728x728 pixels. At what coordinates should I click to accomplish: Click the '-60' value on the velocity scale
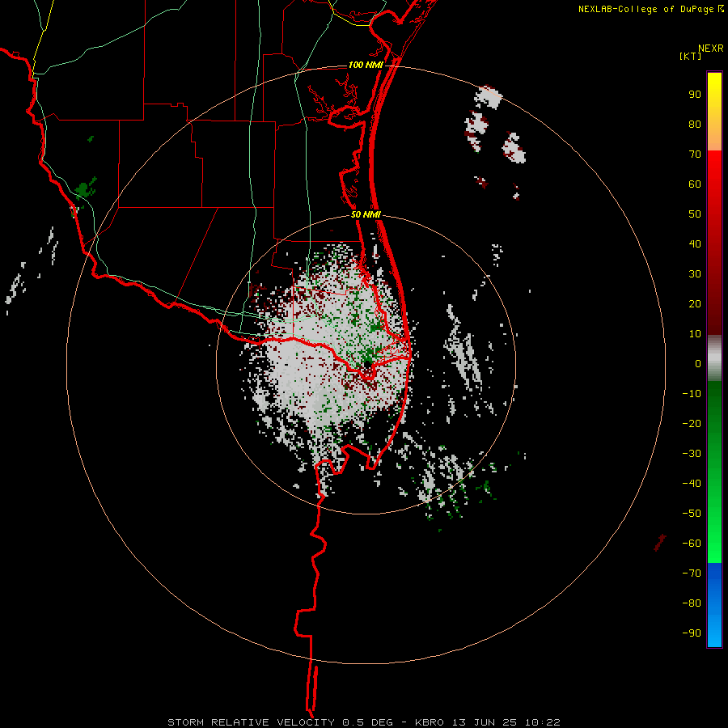tap(692, 544)
